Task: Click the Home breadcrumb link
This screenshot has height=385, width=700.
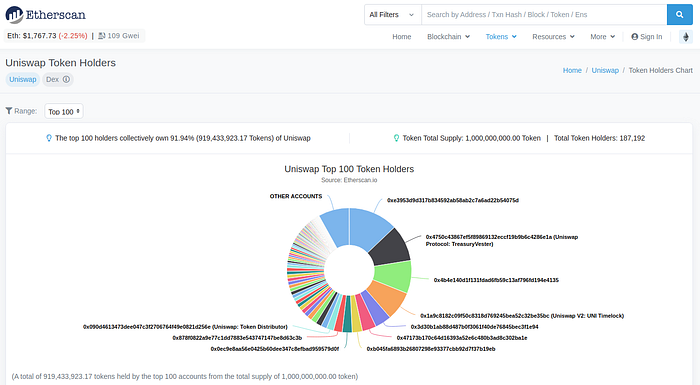Action: 572,71
